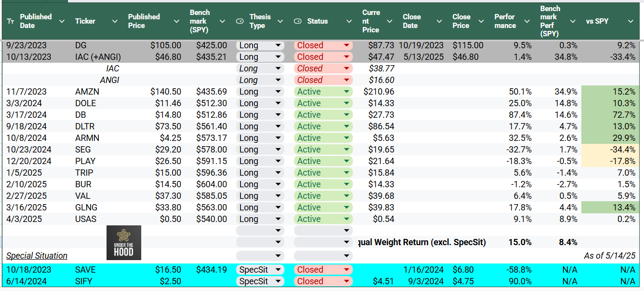644x291 pixels.
Task: Select the DOLE ticker cell
Action: point(86,103)
